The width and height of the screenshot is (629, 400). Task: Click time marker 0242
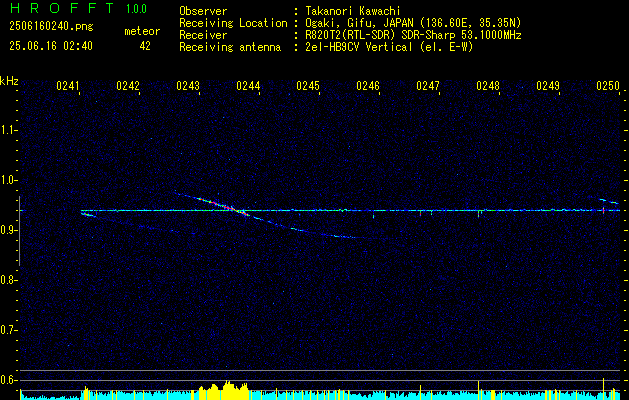128,86
